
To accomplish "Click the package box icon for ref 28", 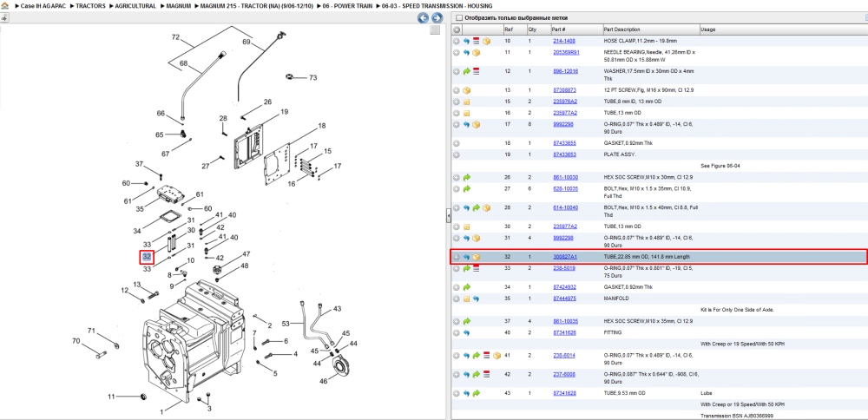I will 486,207.
